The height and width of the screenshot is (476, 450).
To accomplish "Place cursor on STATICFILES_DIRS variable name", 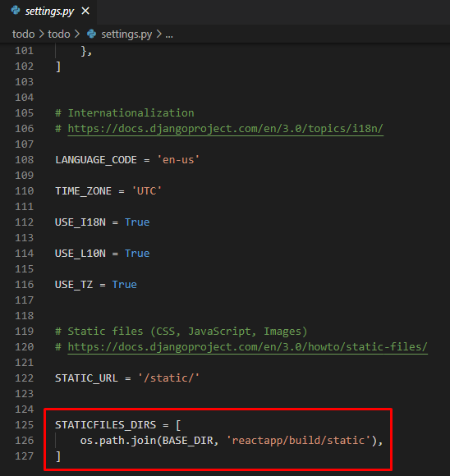I will click(105, 425).
